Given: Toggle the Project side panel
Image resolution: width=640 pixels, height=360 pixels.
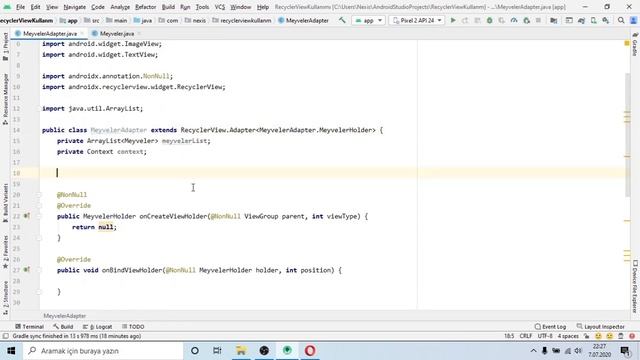Looking at the screenshot, I should click(5, 47).
